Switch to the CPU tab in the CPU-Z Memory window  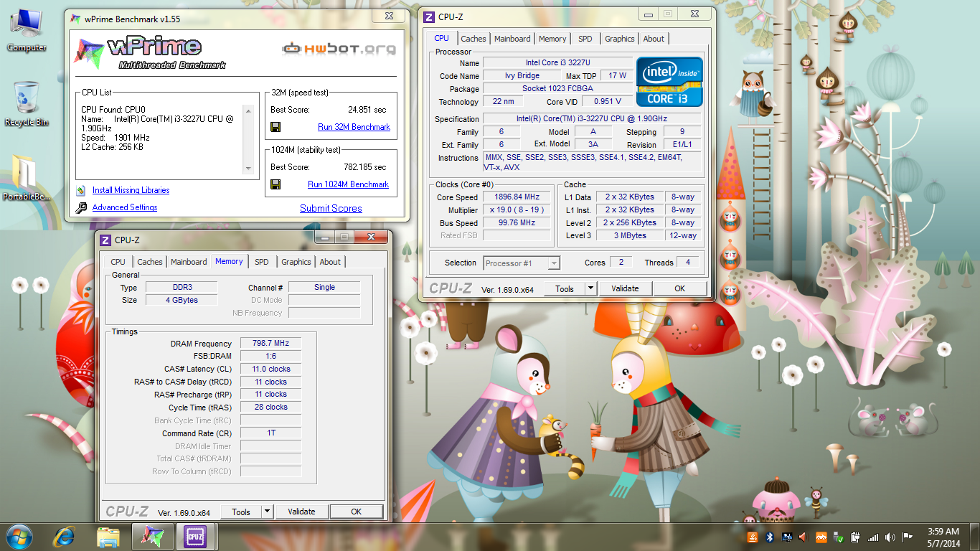pos(118,262)
